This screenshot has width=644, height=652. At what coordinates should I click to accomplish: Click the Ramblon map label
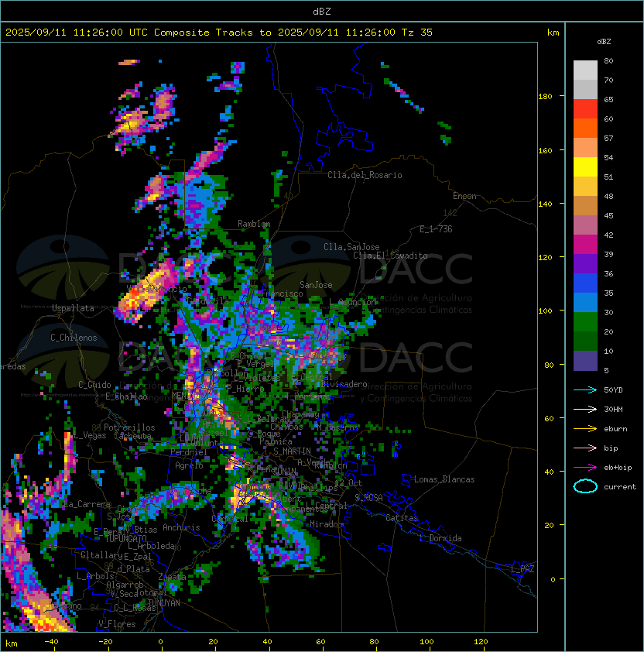coord(254,224)
